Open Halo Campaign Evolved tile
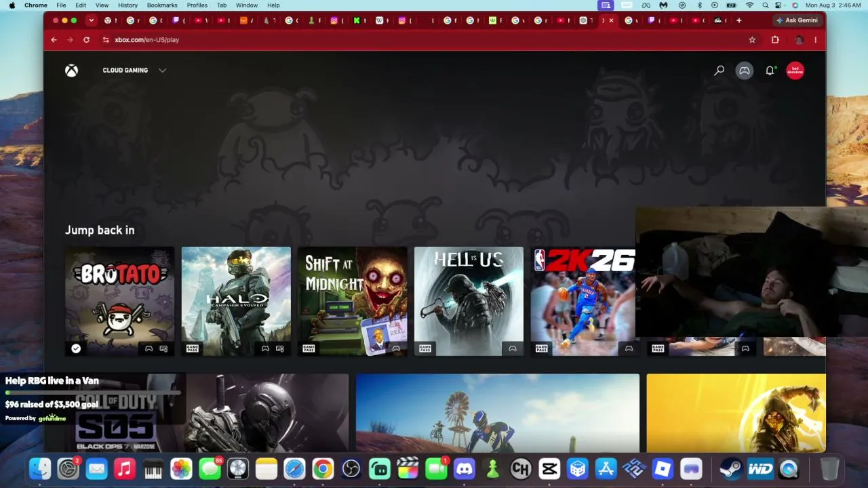Screen dimensions: 868x488 pos(236,301)
